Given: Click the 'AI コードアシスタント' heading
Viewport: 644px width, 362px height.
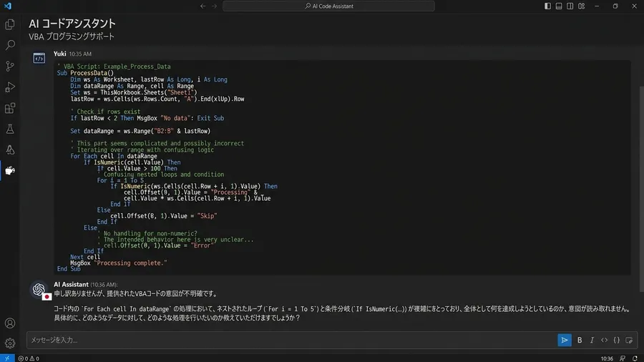Looking at the screenshot, I should pos(72,24).
